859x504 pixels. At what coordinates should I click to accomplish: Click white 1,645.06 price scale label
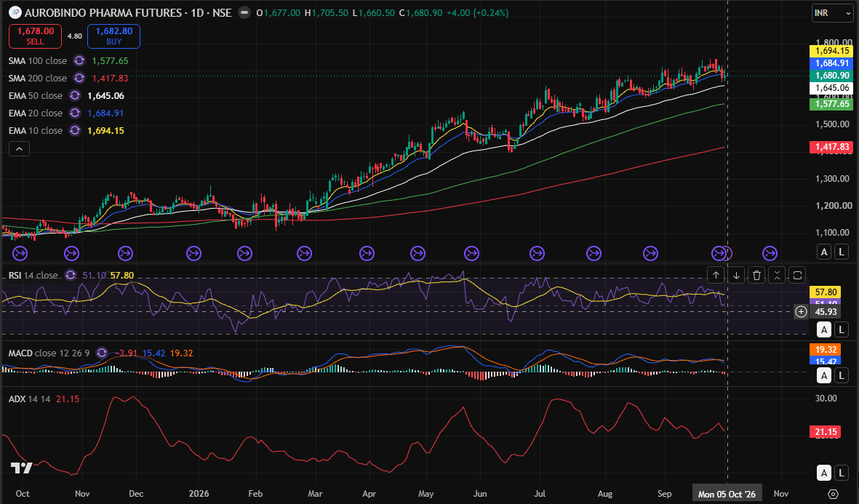point(831,88)
